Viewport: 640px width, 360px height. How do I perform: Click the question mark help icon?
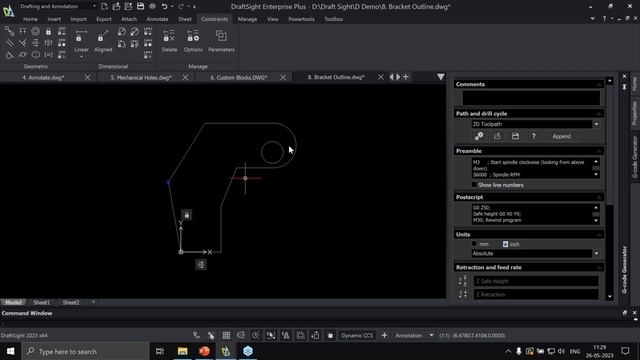pyautogui.click(x=533, y=136)
